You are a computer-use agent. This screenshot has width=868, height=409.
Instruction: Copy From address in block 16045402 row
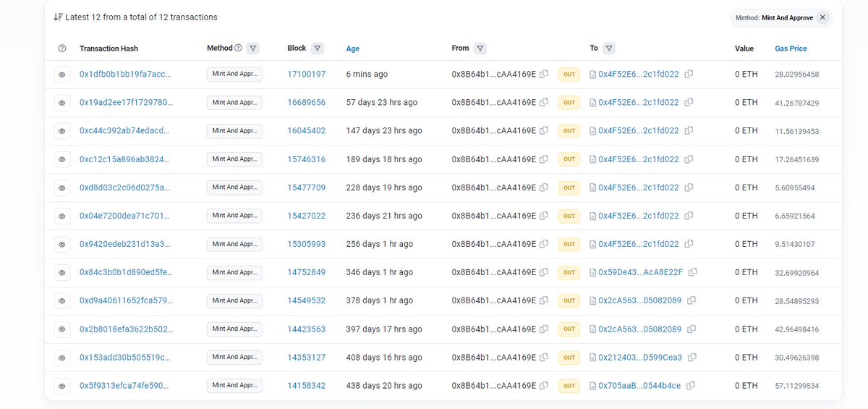[544, 130]
